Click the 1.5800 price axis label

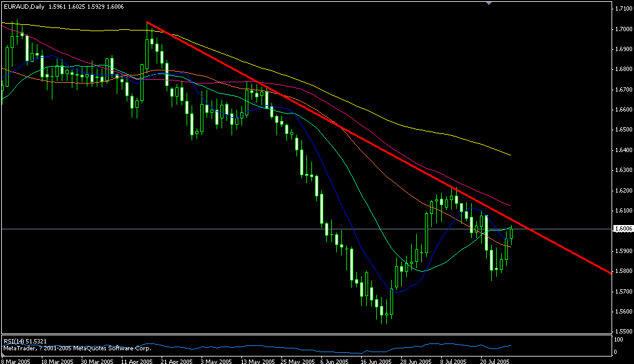tap(623, 271)
